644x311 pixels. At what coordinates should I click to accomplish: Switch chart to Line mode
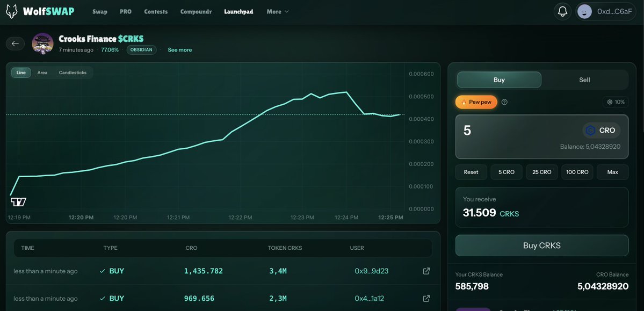[21, 73]
